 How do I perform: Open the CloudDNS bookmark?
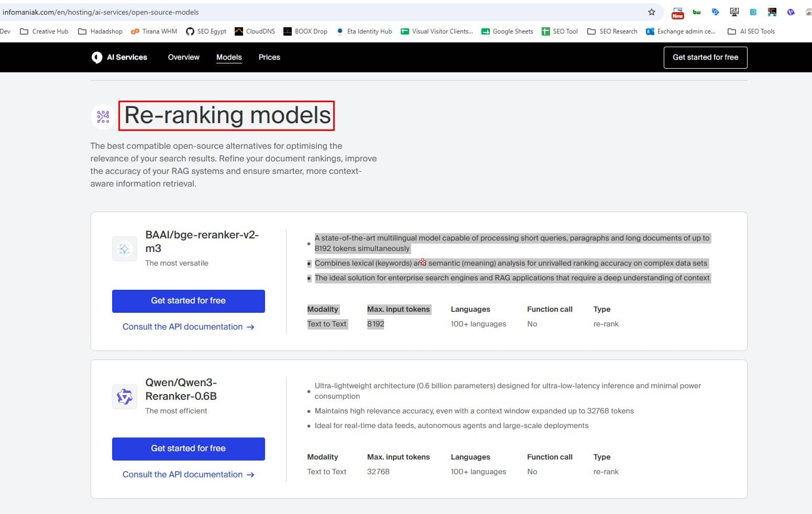(255, 31)
